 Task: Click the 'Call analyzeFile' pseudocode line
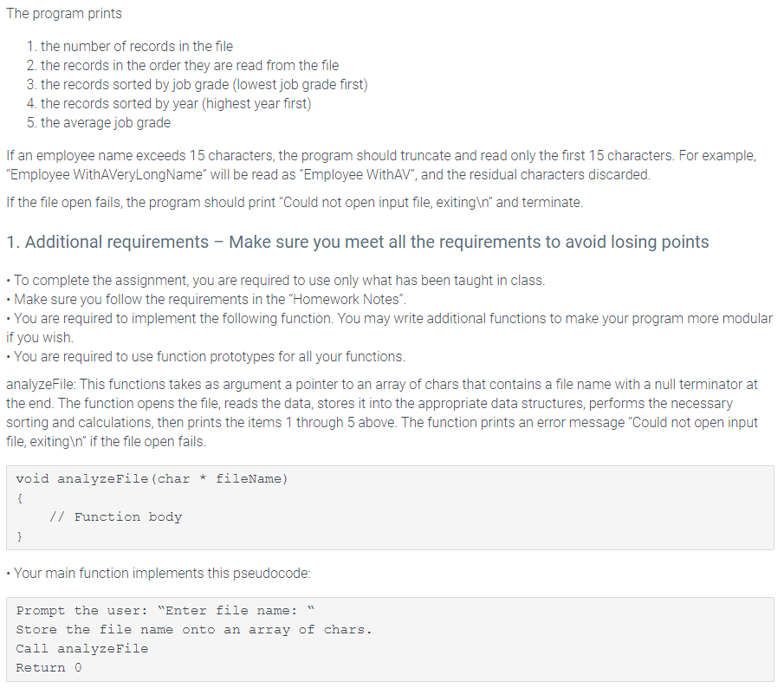[x=81, y=648]
